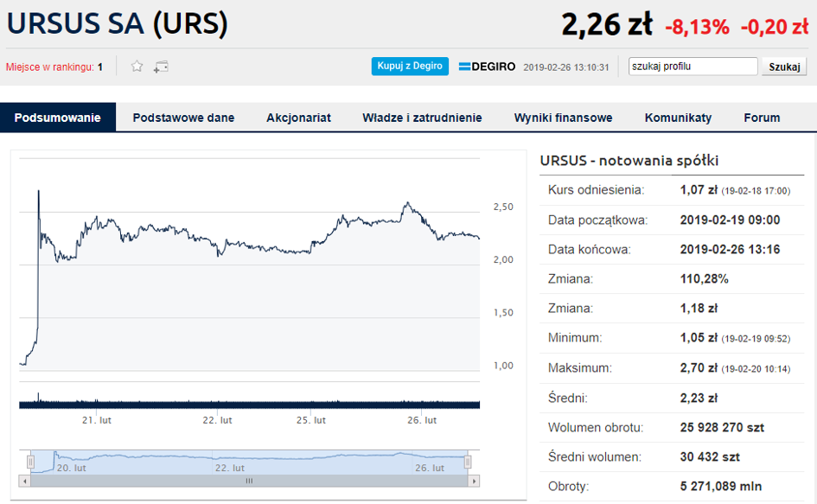Grab the left range handle of chart navigator
The image size is (817, 504).
click(x=31, y=462)
